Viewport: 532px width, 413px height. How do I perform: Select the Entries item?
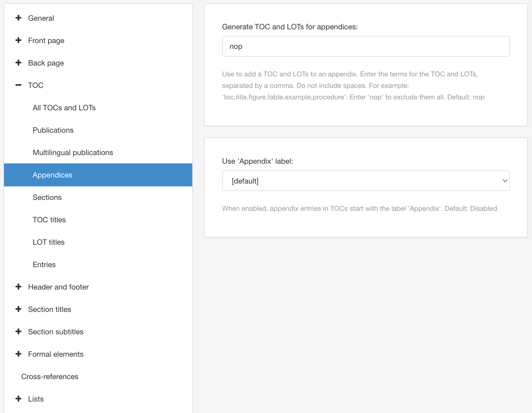click(x=44, y=264)
